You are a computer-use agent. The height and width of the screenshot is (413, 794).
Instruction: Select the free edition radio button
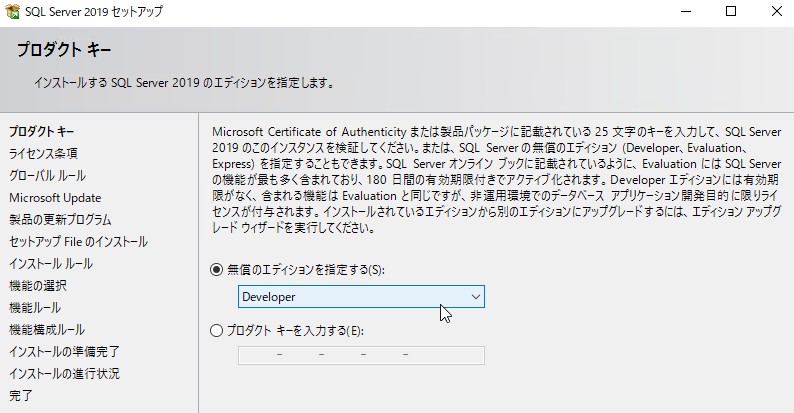[216, 270]
